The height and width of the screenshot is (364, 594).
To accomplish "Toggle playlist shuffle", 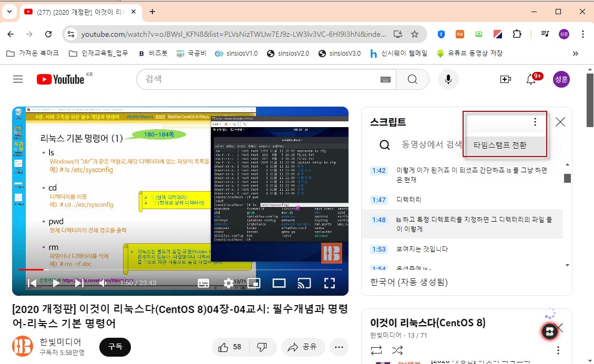I will click(x=397, y=350).
